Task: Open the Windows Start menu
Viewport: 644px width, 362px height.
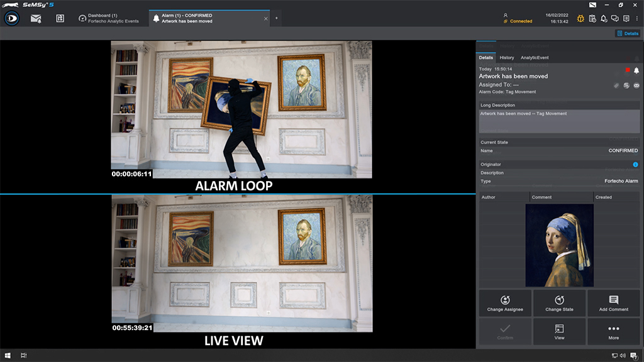Action: [9, 356]
